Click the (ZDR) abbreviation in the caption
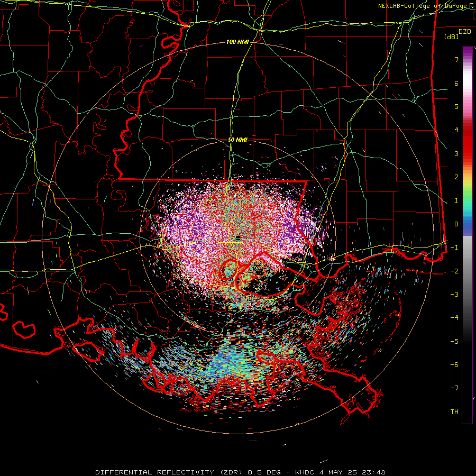Image resolution: width=476 pixels, height=476 pixels. coord(231,472)
